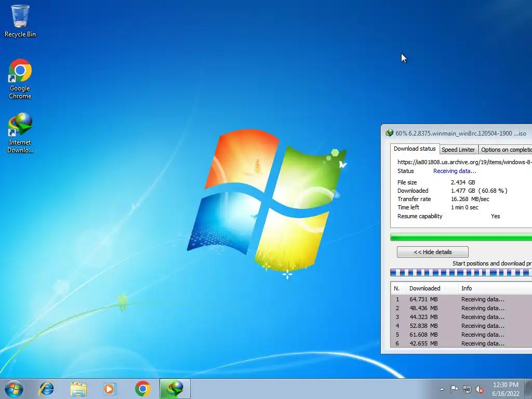This screenshot has width=532, height=399.
Task: Open the Recycle Bin desktop icon
Action: 20,21
